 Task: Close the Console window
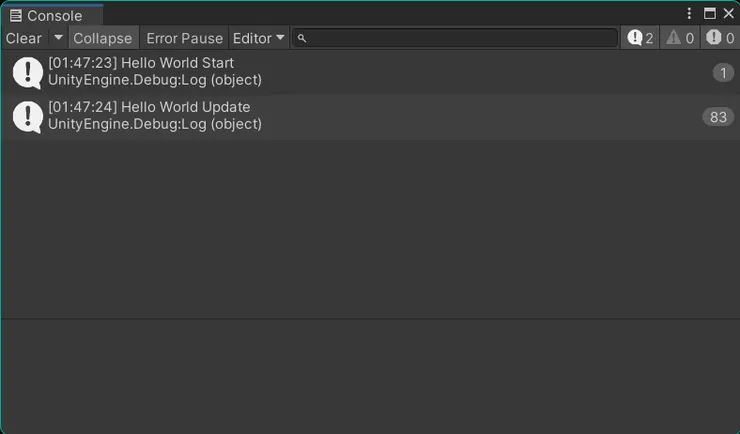point(728,14)
